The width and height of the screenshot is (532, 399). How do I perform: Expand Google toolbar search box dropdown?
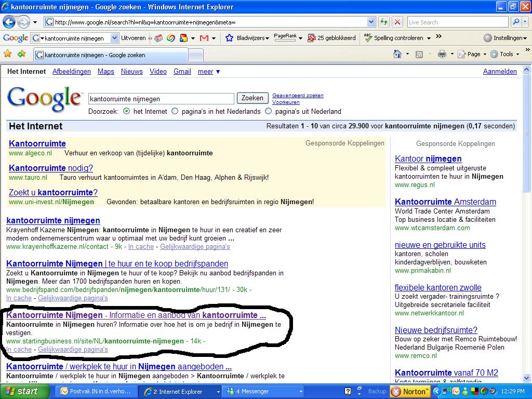(114, 38)
